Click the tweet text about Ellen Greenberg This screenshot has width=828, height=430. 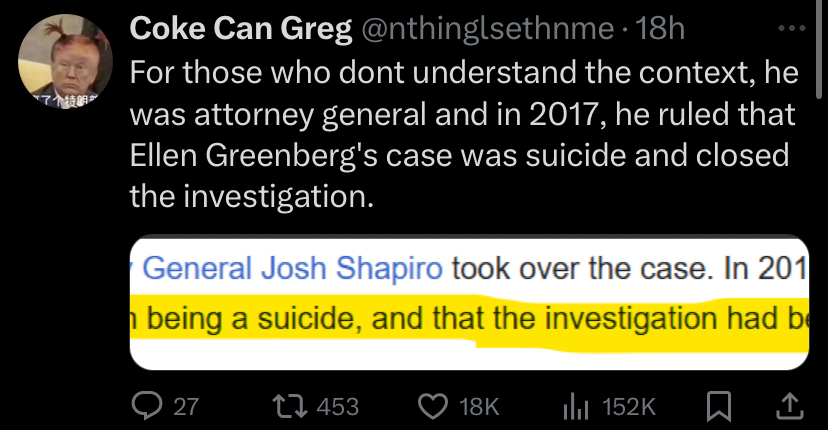(464, 134)
